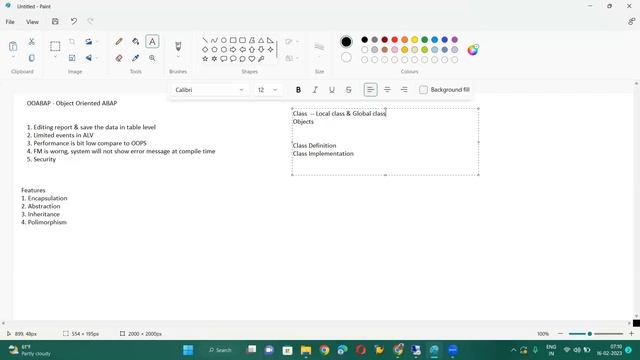This screenshot has width=640, height=360.
Task: Set text alignment to right
Action: pyautogui.click(x=404, y=90)
